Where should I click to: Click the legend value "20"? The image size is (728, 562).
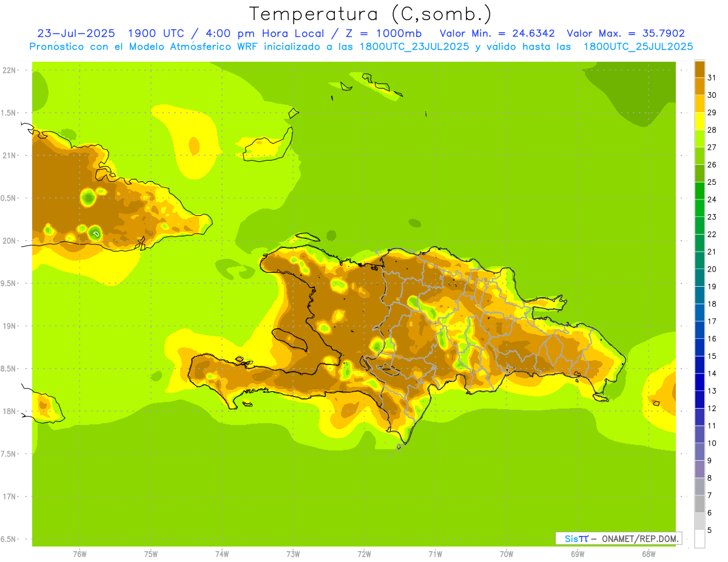tap(712, 269)
